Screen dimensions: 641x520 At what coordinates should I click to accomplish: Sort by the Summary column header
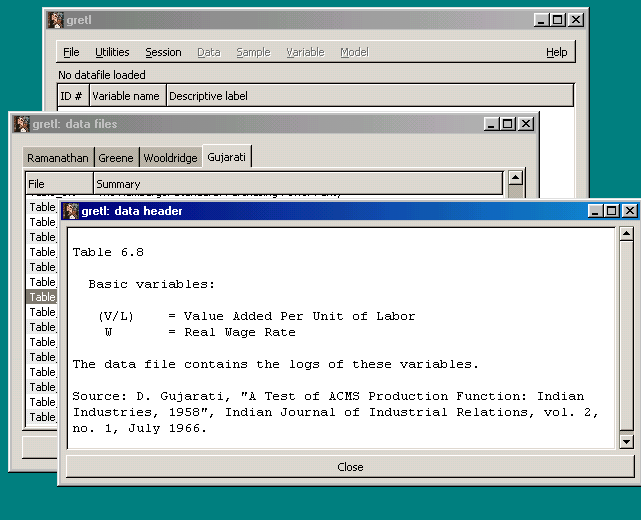coord(298,184)
